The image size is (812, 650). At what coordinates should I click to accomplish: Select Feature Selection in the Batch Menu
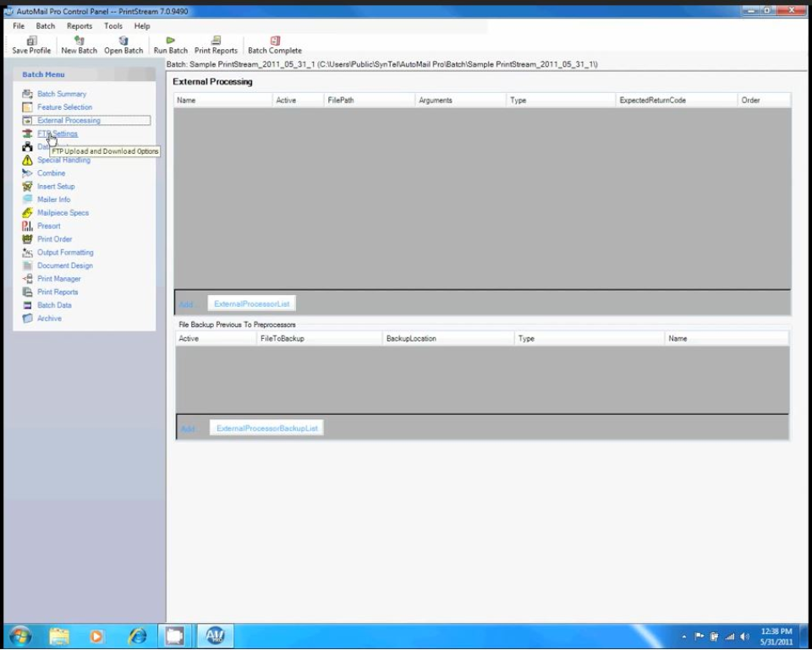[64, 107]
